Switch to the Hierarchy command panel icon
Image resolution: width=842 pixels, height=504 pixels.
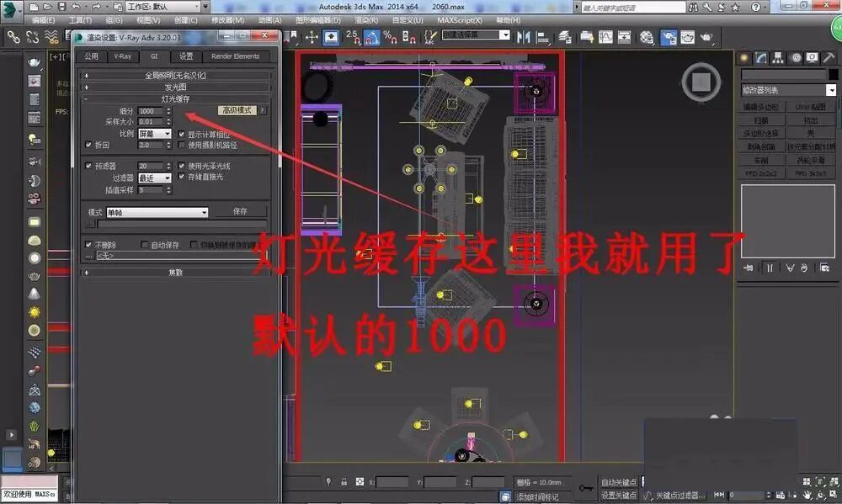click(777, 58)
